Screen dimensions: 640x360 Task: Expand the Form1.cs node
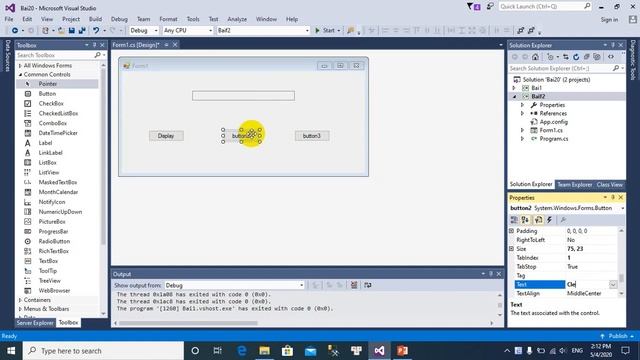pyautogui.click(x=522, y=131)
